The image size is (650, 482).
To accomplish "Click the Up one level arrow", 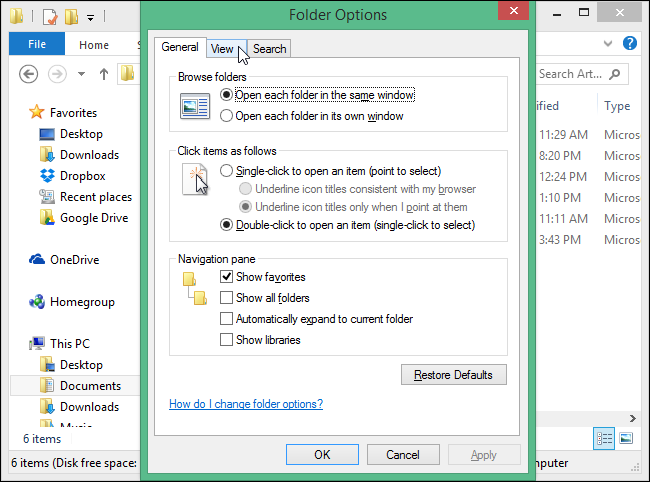I will coord(104,75).
